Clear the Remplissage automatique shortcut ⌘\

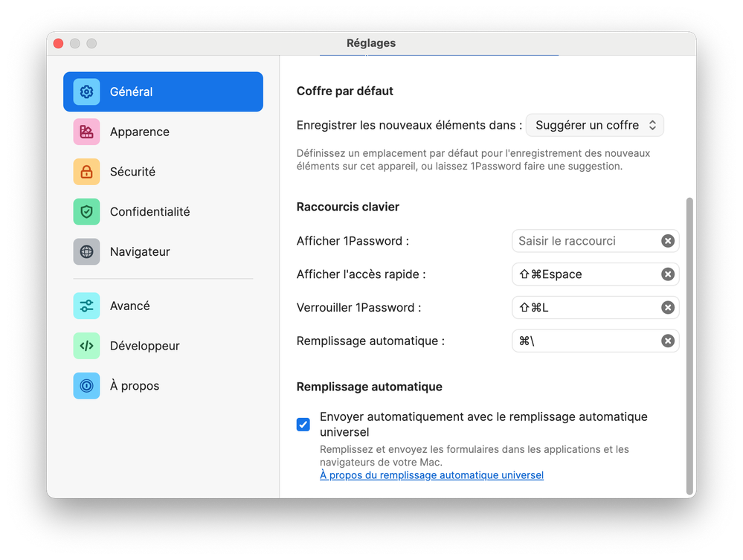click(668, 341)
